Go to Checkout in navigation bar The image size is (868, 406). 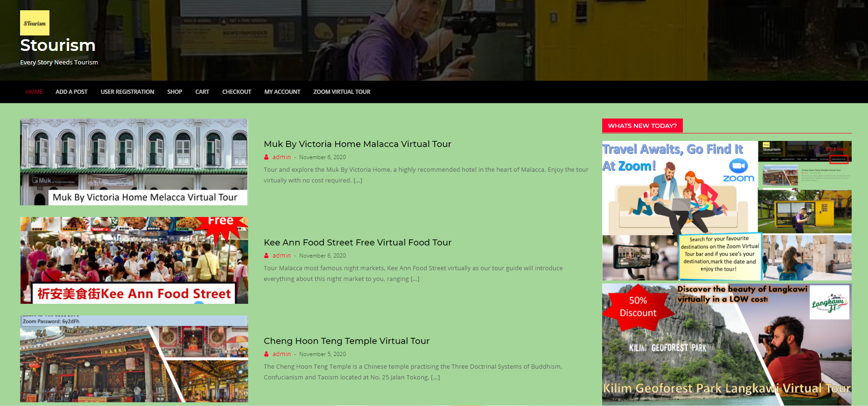click(x=236, y=92)
